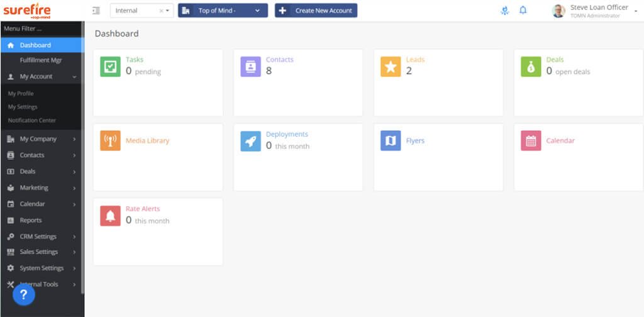The width and height of the screenshot is (644, 317).
Task: Click the yellow Leads star icon
Action: 391,67
